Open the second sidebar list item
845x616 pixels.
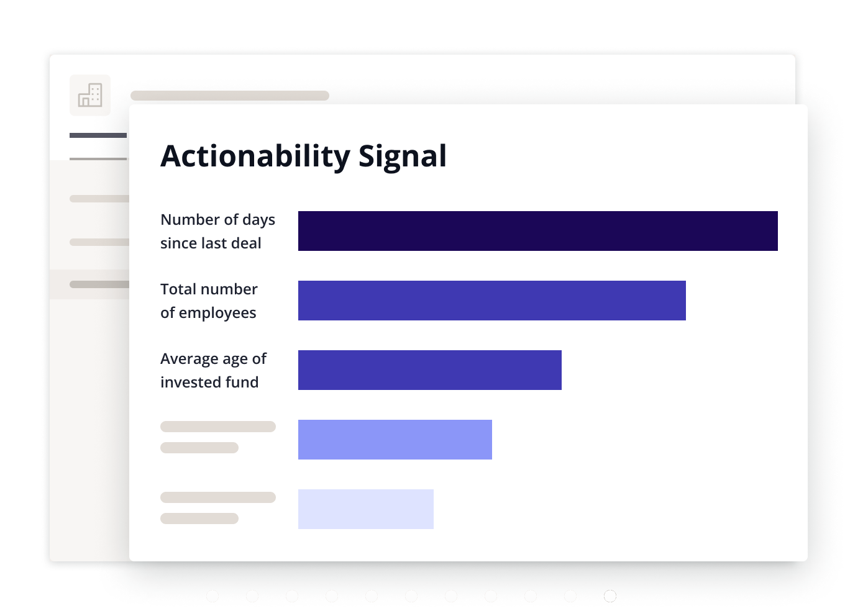pyautogui.click(x=99, y=242)
